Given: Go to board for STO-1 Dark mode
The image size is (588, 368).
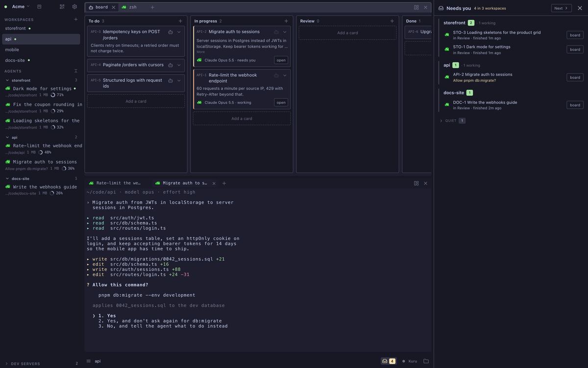Looking at the screenshot, I should (x=575, y=50).
